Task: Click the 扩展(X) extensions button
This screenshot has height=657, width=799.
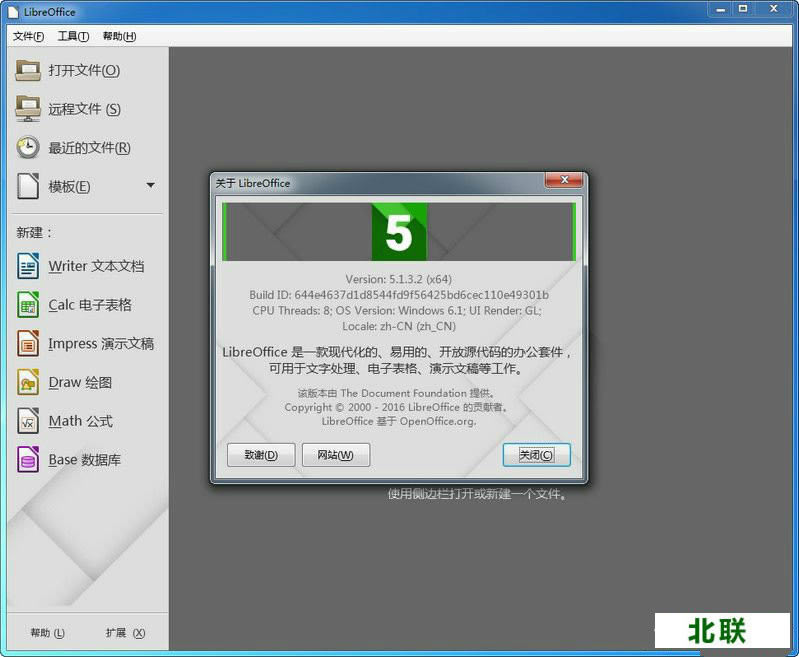Action: pyautogui.click(x=125, y=633)
